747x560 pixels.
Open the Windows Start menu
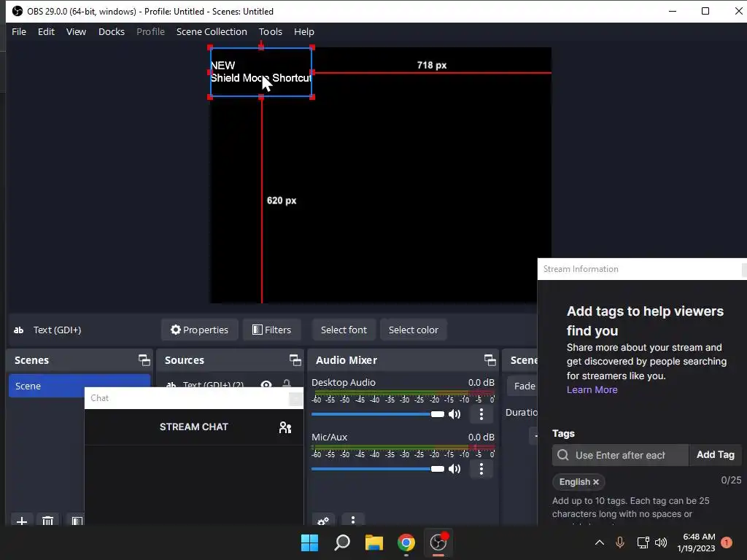click(x=309, y=542)
